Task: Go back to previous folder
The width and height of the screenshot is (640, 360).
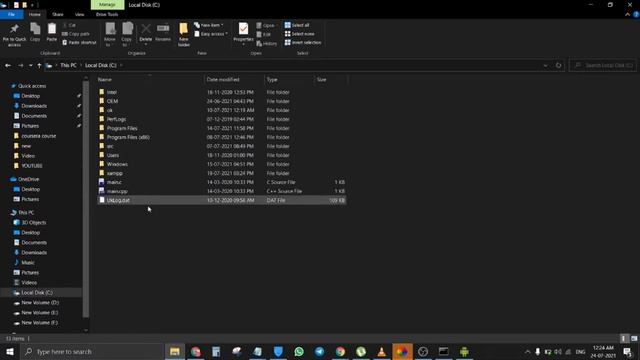Action: click(x=8, y=65)
